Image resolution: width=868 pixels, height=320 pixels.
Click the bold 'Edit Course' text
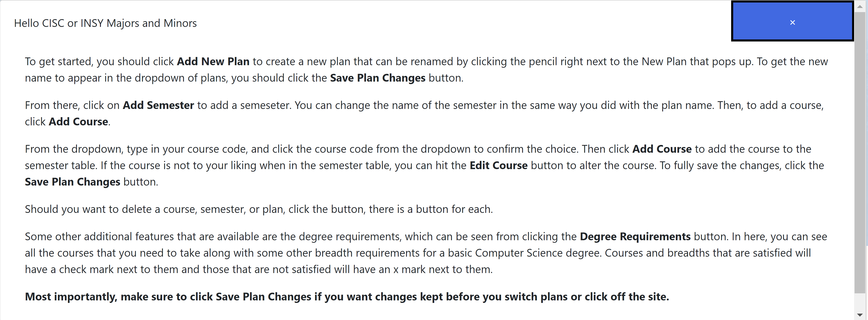tap(499, 165)
